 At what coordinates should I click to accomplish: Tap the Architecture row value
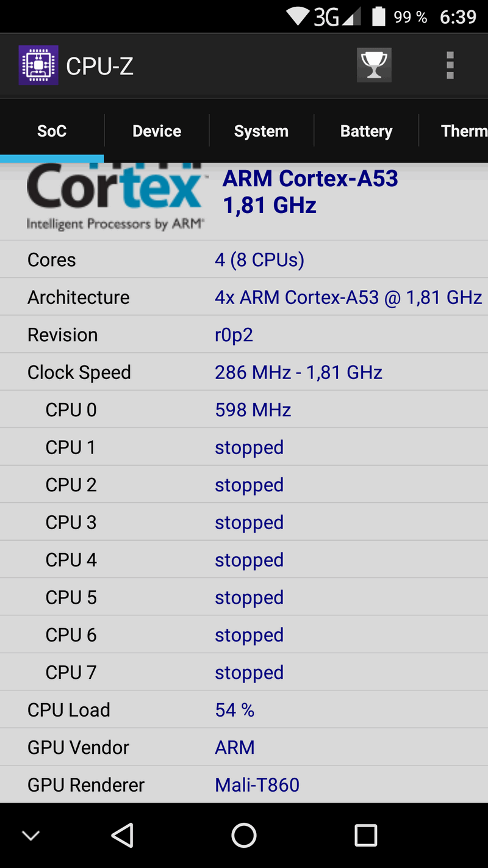tap(348, 297)
